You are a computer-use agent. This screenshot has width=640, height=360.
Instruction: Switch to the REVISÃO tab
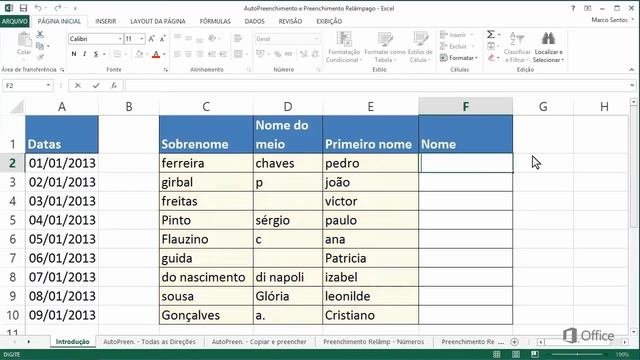tap(290, 21)
